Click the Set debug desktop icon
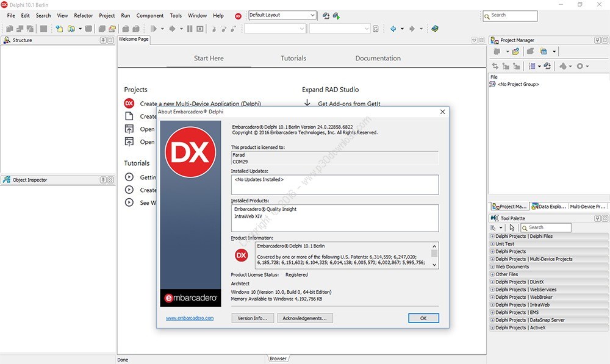 click(x=336, y=16)
